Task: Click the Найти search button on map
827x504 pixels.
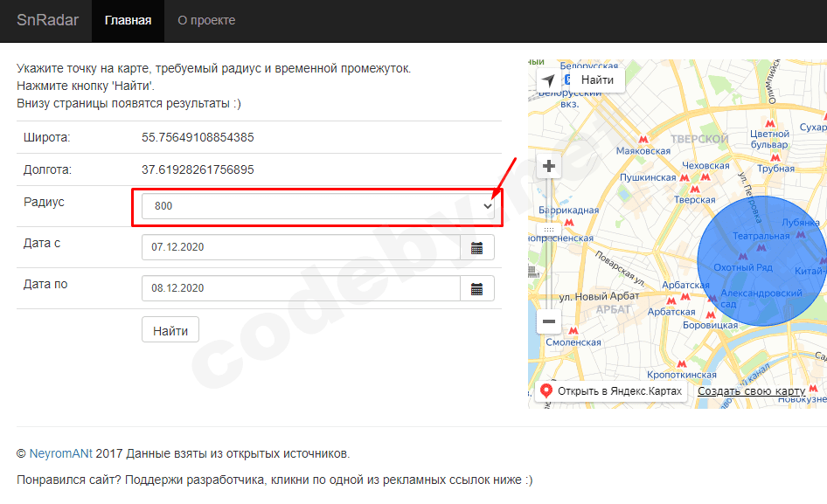Action: (x=597, y=80)
